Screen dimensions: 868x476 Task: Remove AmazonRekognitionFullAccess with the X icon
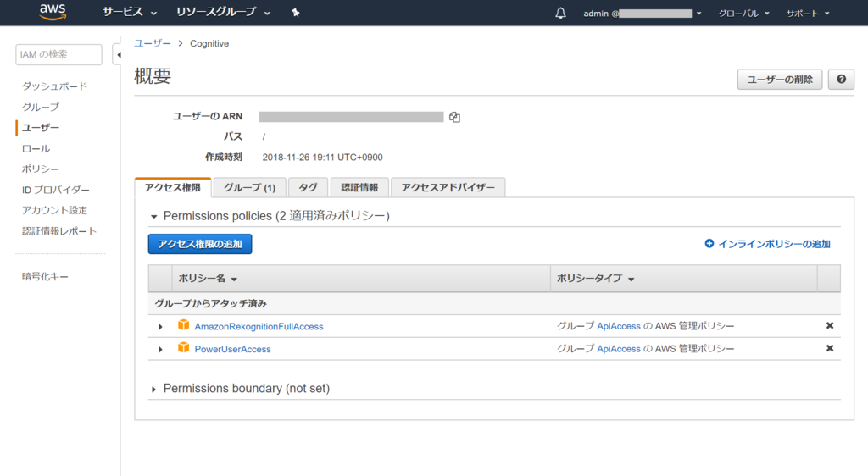[x=829, y=325]
